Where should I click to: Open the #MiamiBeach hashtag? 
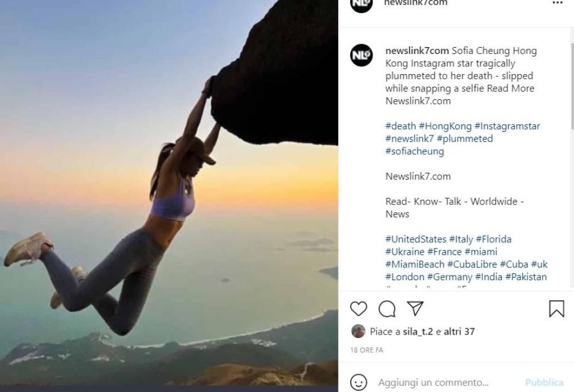[414, 264]
